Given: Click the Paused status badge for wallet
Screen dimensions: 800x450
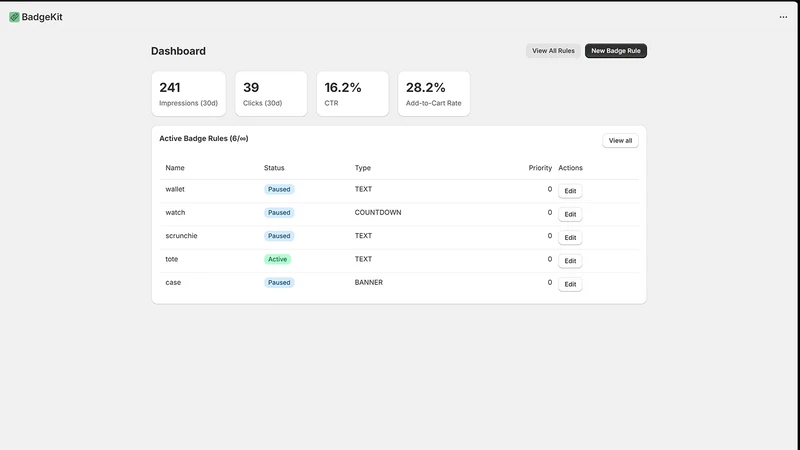Looking at the screenshot, I should pos(279,189).
